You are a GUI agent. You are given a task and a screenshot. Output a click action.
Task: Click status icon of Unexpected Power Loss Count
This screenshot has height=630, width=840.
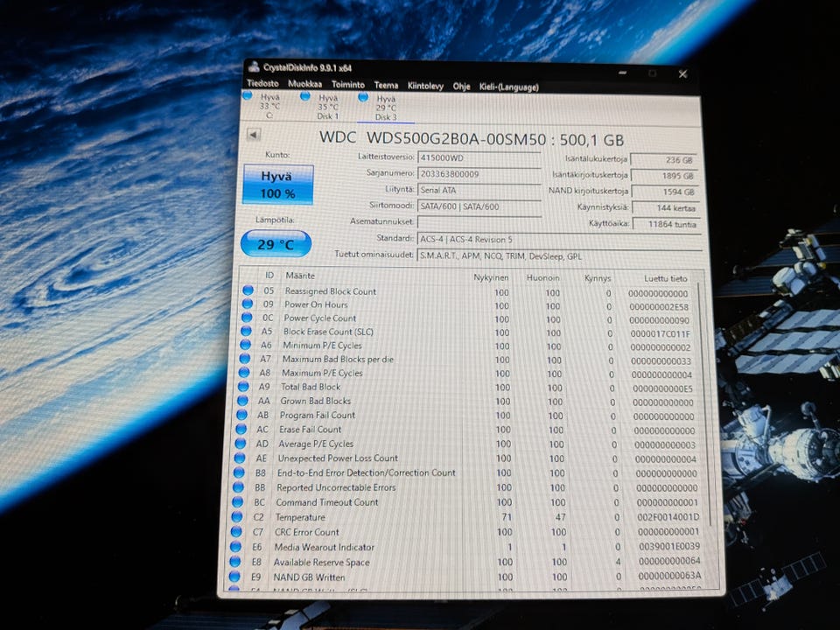tap(240, 458)
